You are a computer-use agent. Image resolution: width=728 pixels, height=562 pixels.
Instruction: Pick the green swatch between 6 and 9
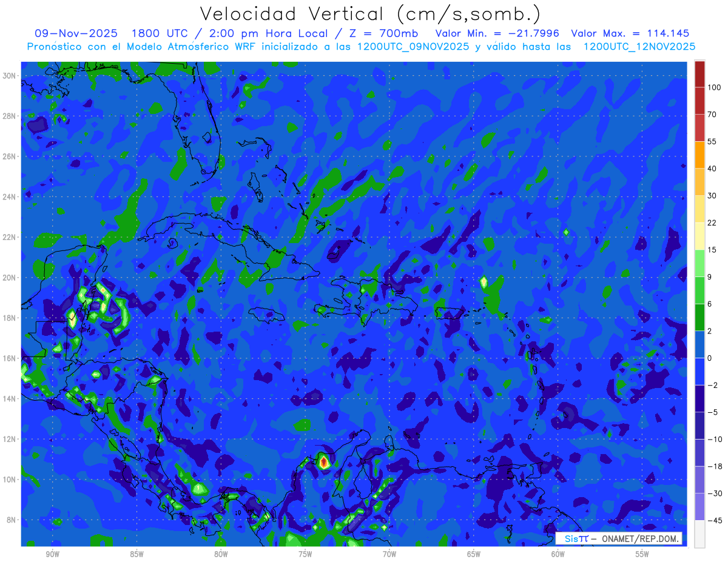pos(699,290)
